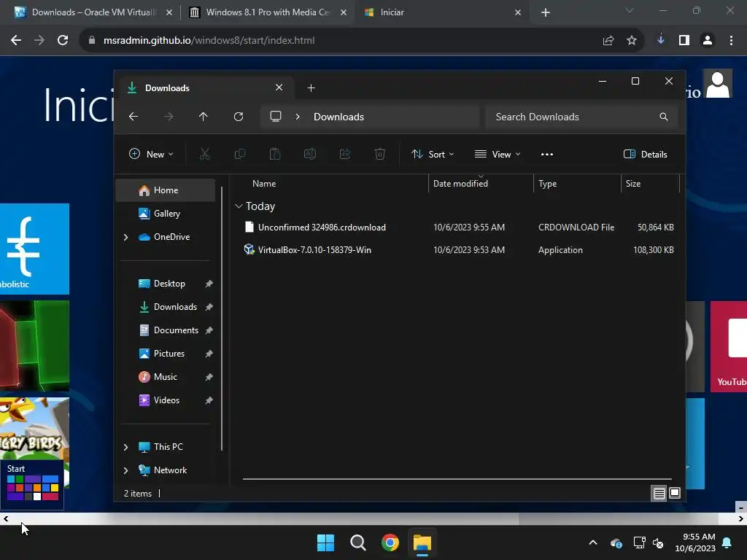Click the PC monitor icon in address bar
The image size is (747, 560).
(276, 117)
